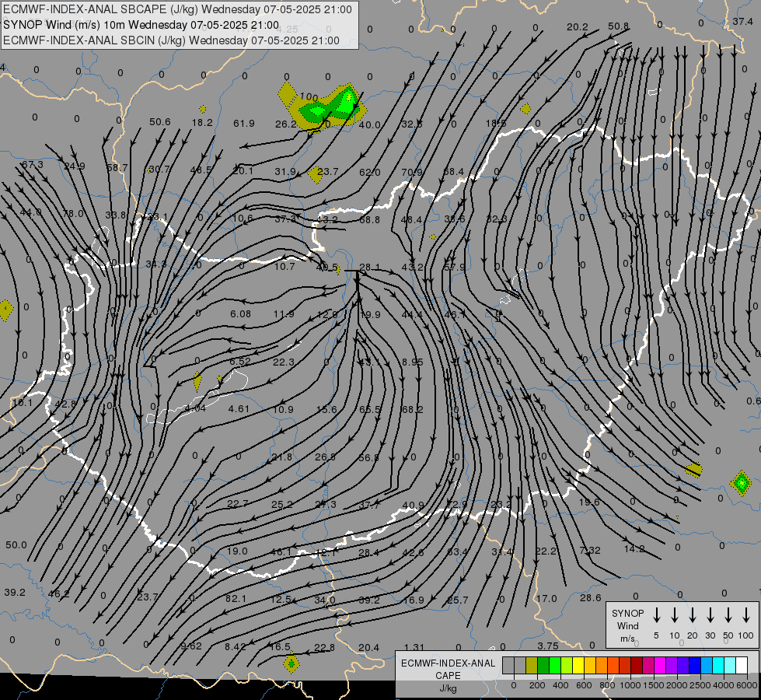The width and height of the screenshot is (761, 700).
Task: Click the 65.5 grid value
Action: [370, 410]
